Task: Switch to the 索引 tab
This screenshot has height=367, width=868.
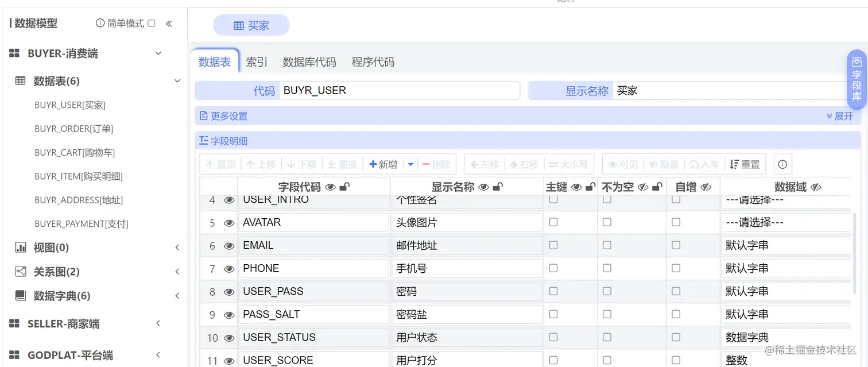Action: point(257,62)
